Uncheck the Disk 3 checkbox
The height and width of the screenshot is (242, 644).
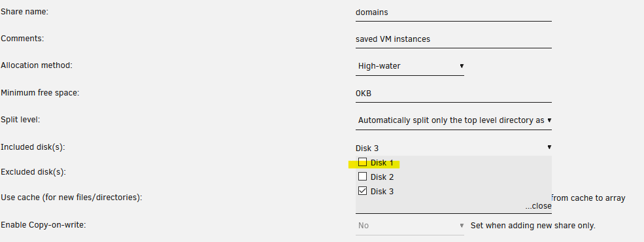click(362, 191)
